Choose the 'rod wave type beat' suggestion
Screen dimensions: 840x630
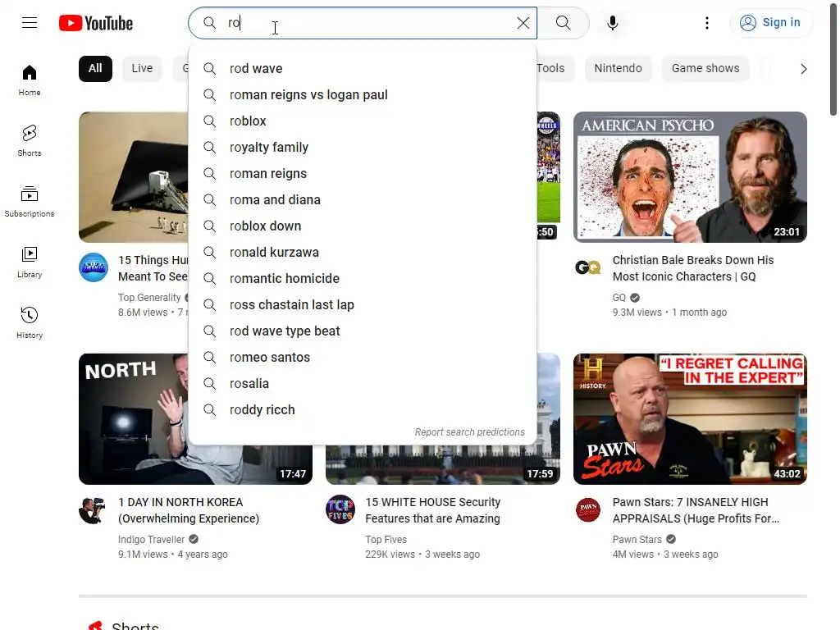pos(363,331)
